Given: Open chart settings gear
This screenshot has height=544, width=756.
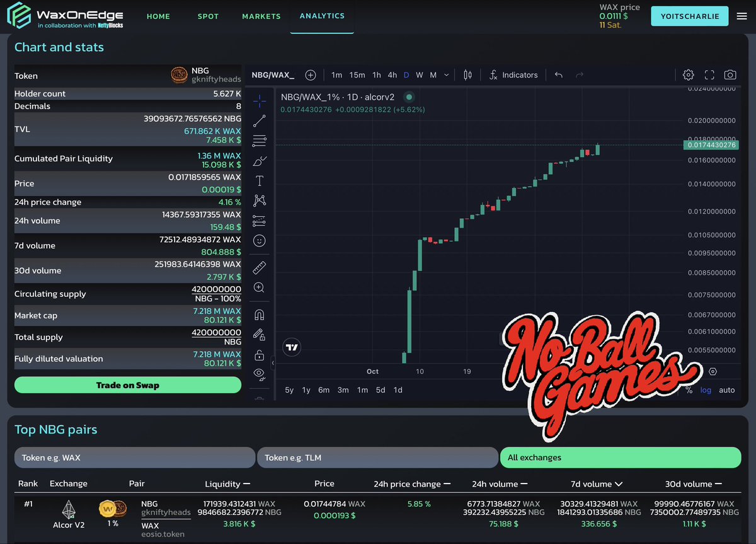Looking at the screenshot, I should pyautogui.click(x=689, y=75).
